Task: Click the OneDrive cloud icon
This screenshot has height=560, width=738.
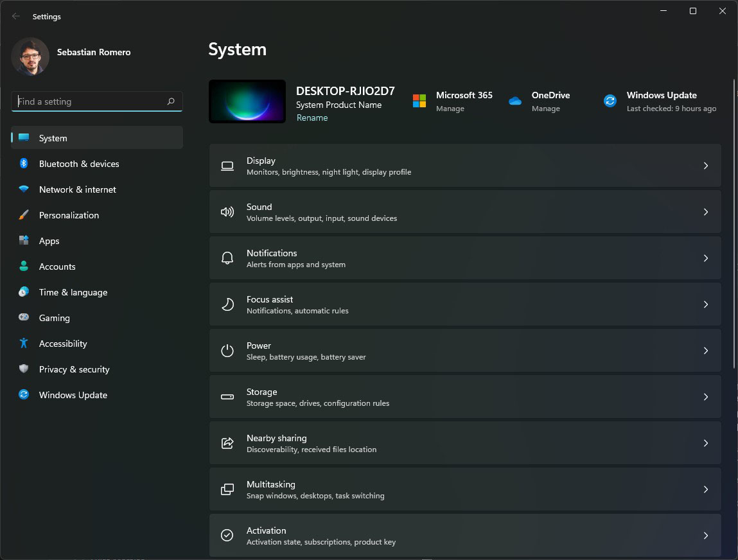Action: (515, 101)
